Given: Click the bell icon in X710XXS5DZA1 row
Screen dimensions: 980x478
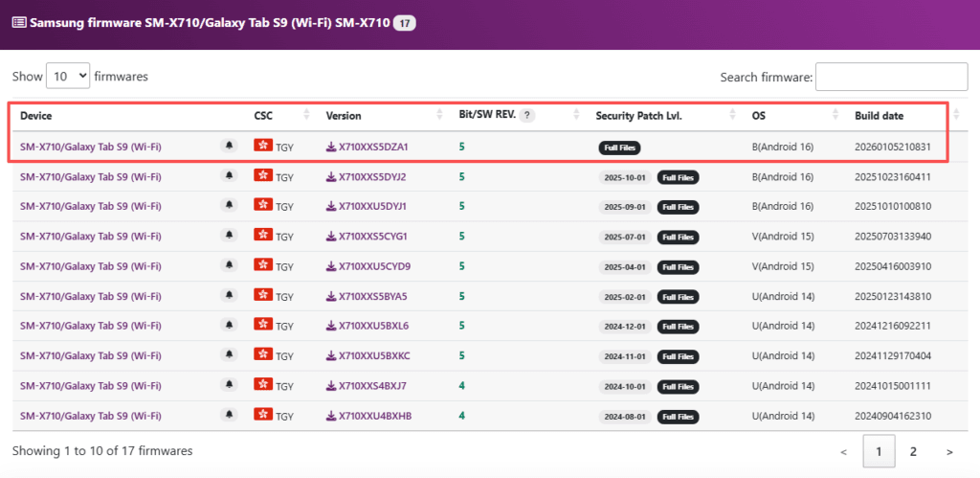Looking at the screenshot, I should pyautogui.click(x=229, y=146).
